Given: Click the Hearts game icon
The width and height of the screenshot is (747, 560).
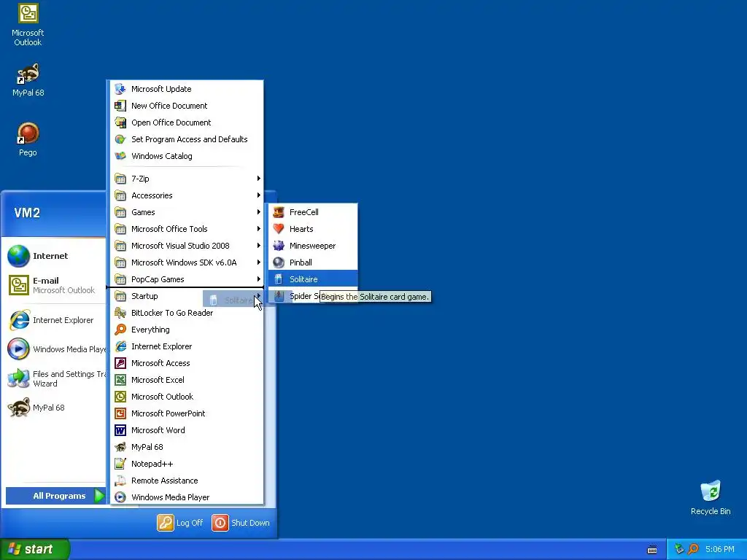Looking at the screenshot, I should click(279, 229).
